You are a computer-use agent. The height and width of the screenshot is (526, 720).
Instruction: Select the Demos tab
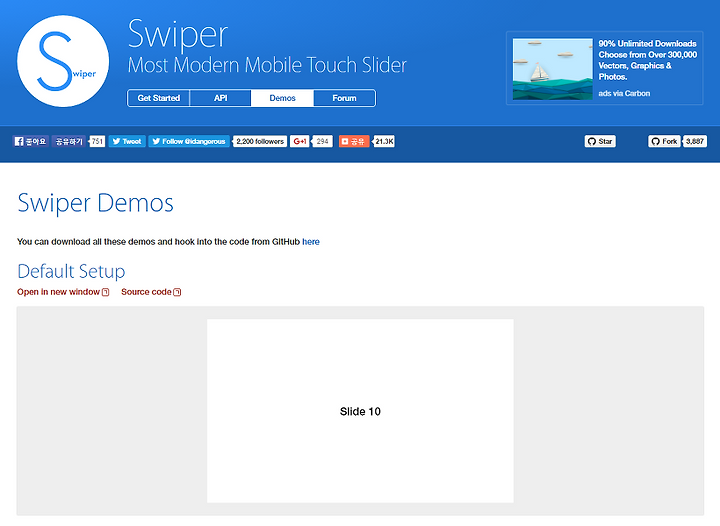tap(282, 98)
